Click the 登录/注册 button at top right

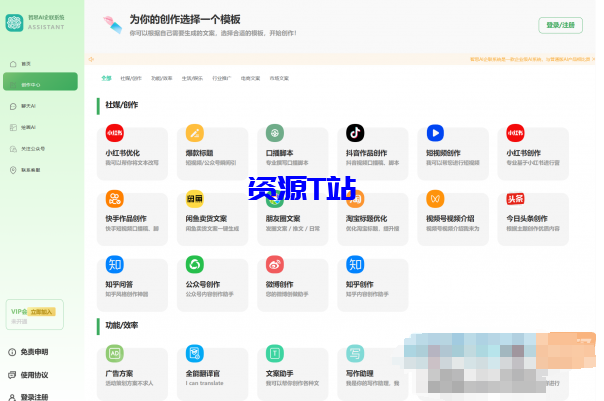[560, 25]
